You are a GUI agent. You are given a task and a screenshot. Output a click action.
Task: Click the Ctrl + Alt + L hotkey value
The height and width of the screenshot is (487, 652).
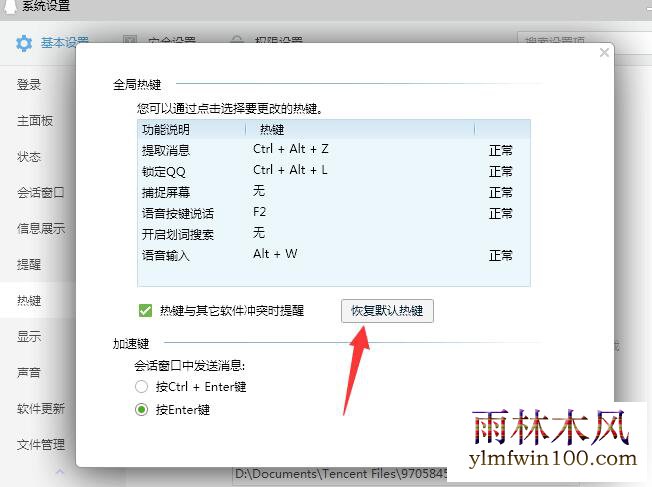pyautogui.click(x=290, y=170)
